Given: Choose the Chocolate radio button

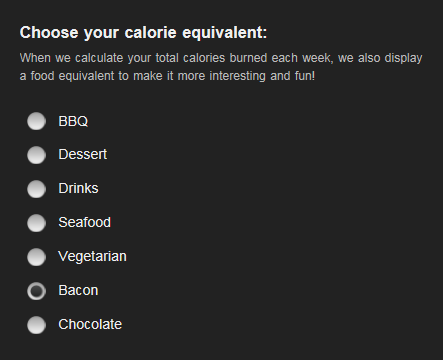Looking at the screenshot, I should (36, 325).
